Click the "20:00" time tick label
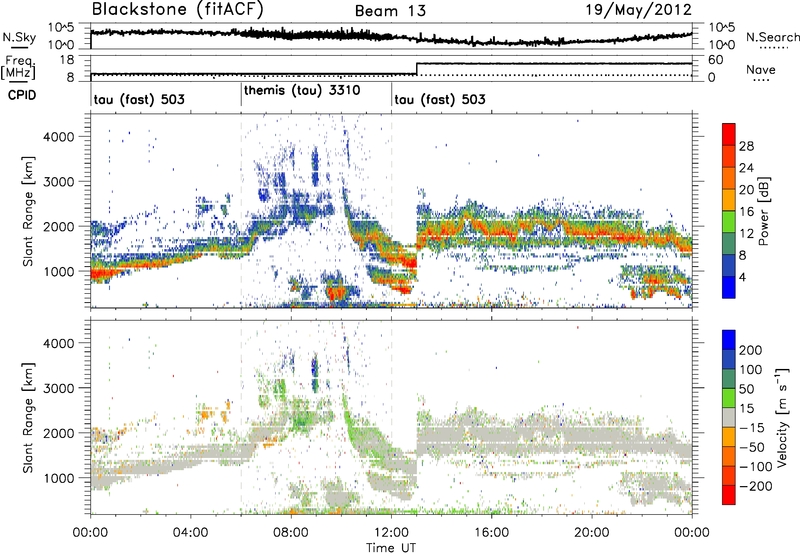 591,533
